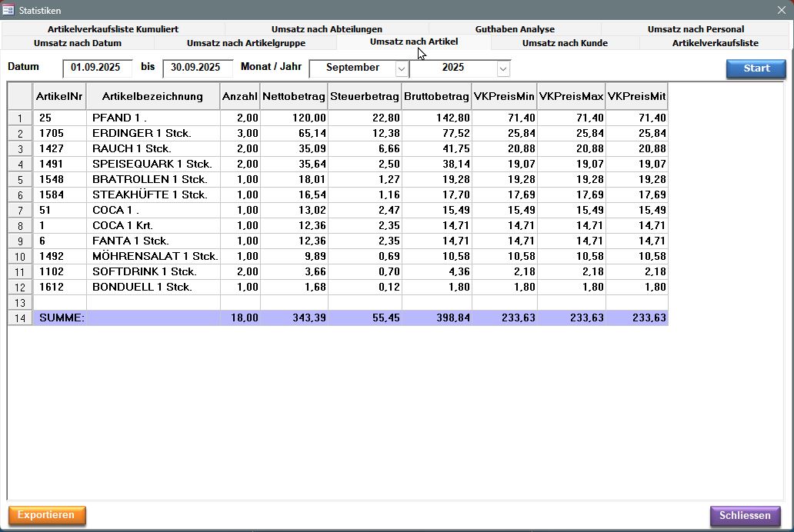Image resolution: width=794 pixels, height=532 pixels.
Task: Click the Nettobetrag column header
Action: coord(293,96)
